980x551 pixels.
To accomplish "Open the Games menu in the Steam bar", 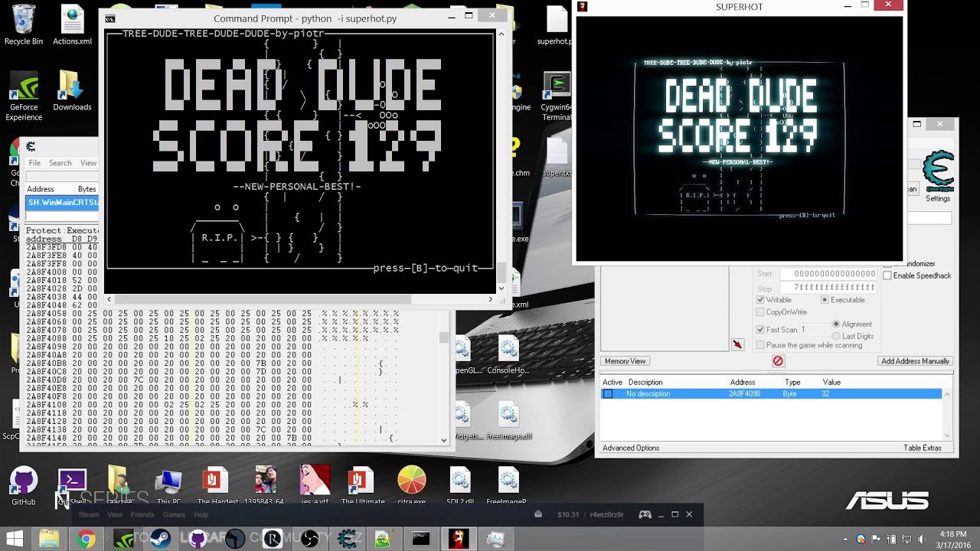I will 174,514.
